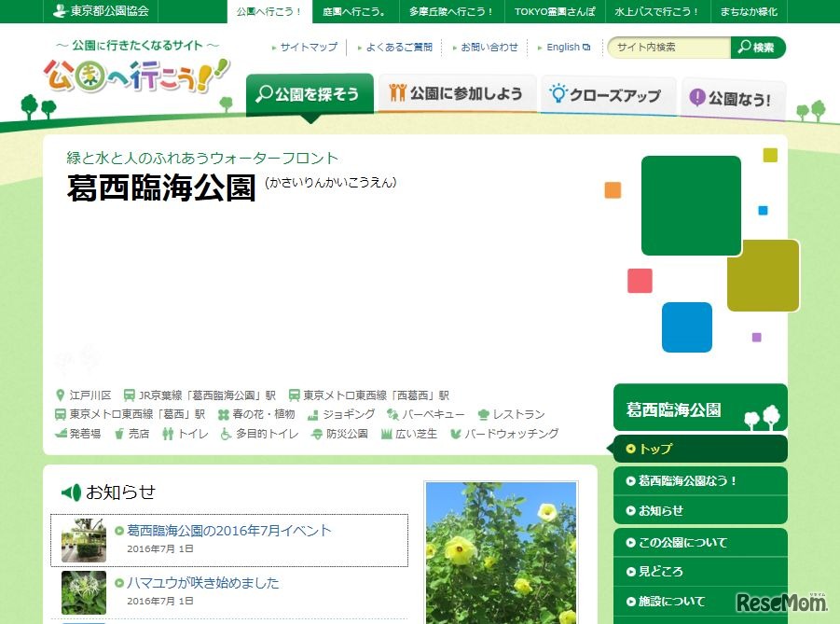Switch to the 多摩丘陵へ行こう! tab
The image size is (840, 624).
pyautogui.click(x=451, y=11)
